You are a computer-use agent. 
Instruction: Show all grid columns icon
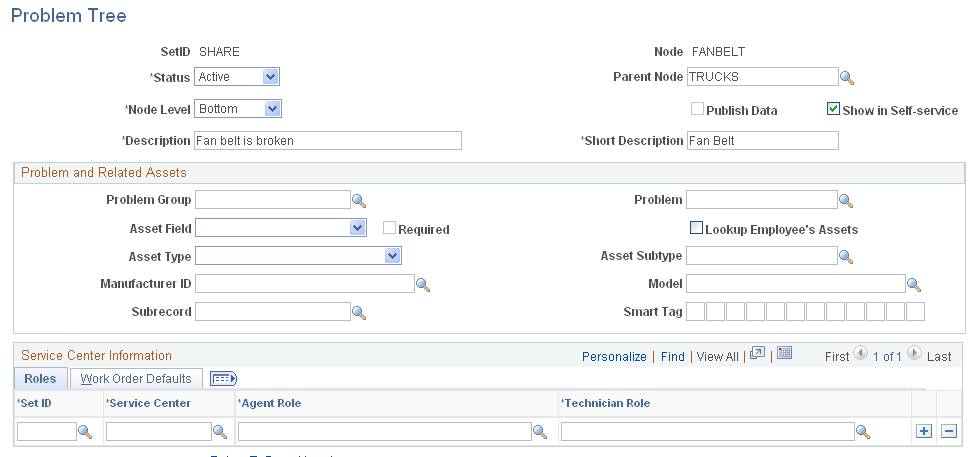coord(222,379)
